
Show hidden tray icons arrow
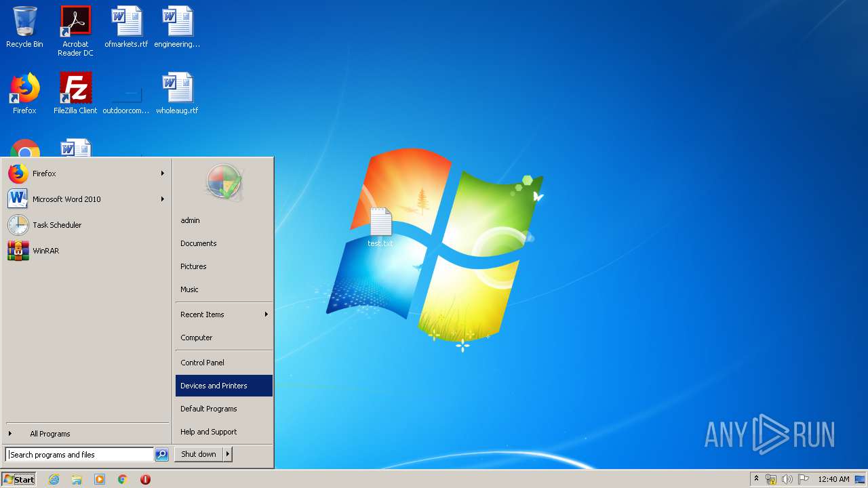[x=756, y=479]
